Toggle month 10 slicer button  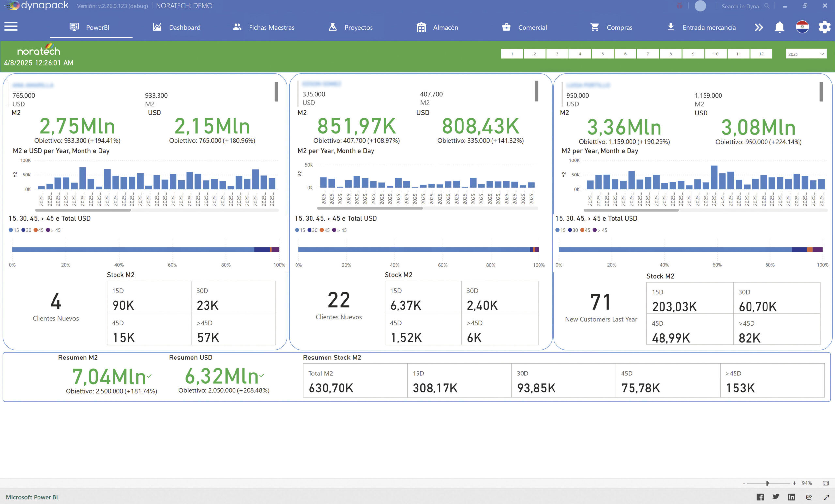click(716, 54)
